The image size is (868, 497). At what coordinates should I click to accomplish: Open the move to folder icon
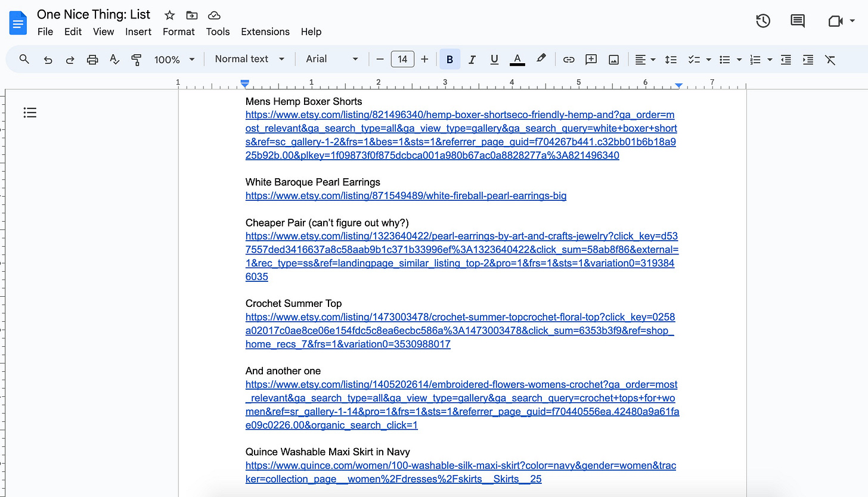[x=191, y=15]
